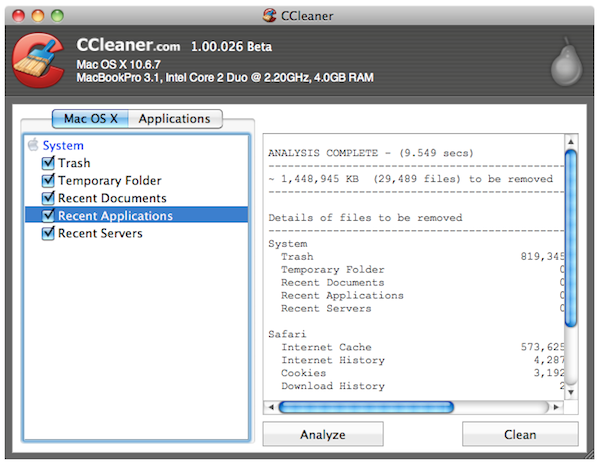Click the scroll up arrow in results

pos(571,142)
